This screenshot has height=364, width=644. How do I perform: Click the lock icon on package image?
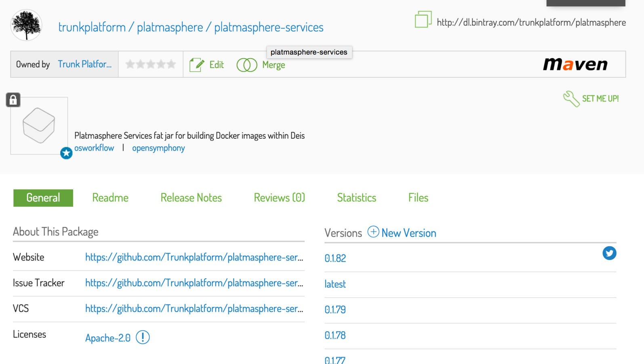[x=13, y=99]
